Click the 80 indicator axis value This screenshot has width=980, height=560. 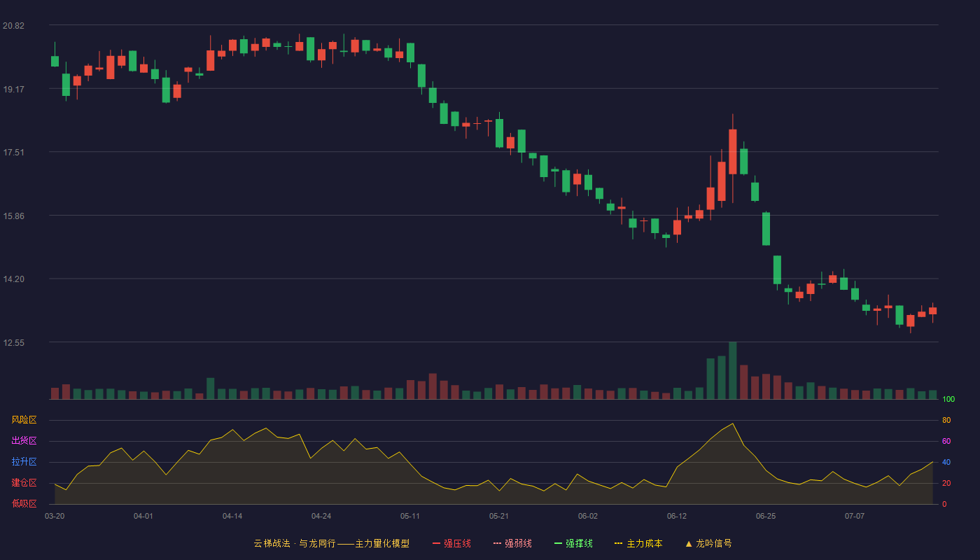pyautogui.click(x=946, y=420)
